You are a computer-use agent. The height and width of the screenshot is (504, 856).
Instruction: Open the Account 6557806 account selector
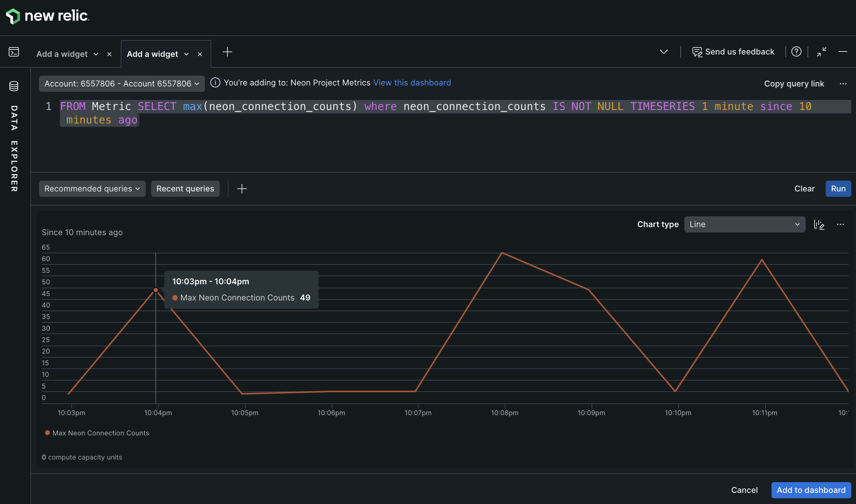click(121, 83)
